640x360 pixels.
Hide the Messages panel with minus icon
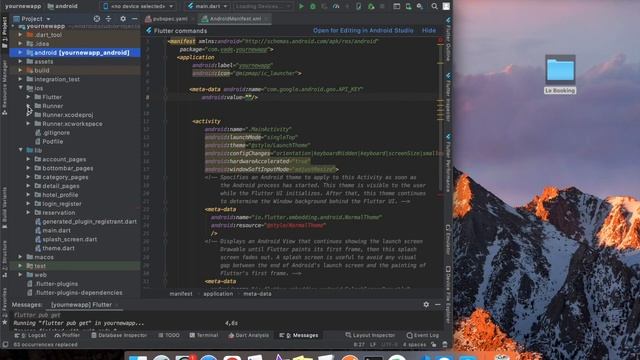[x=438, y=304]
